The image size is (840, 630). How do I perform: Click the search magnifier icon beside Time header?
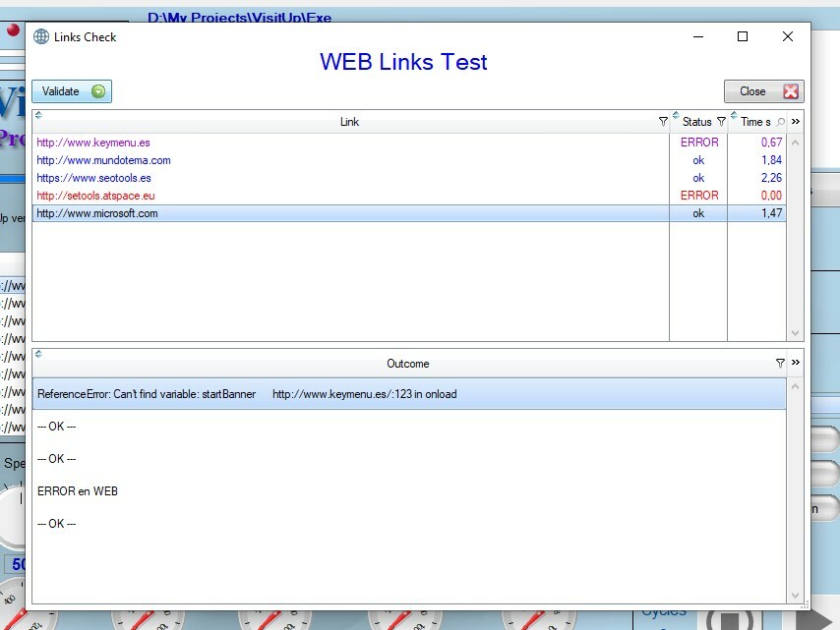pyautogui.click(x=780, y=121)
